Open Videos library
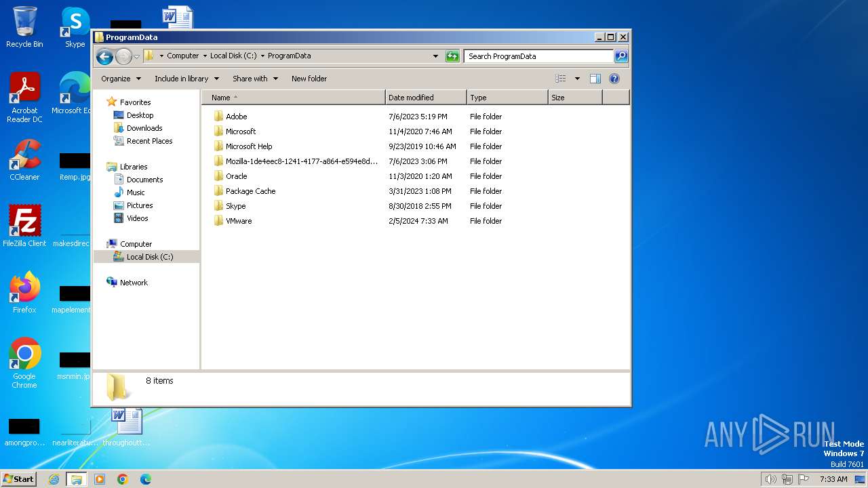Viewport: 868px width, 488px height. pos(137,218)
